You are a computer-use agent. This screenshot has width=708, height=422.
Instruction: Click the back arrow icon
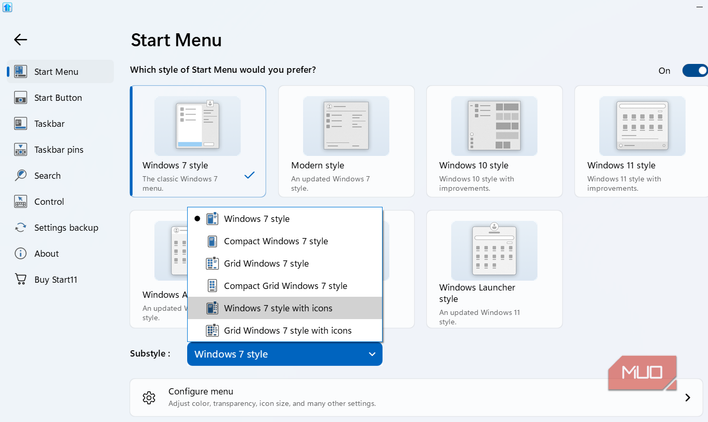point(20,40)
